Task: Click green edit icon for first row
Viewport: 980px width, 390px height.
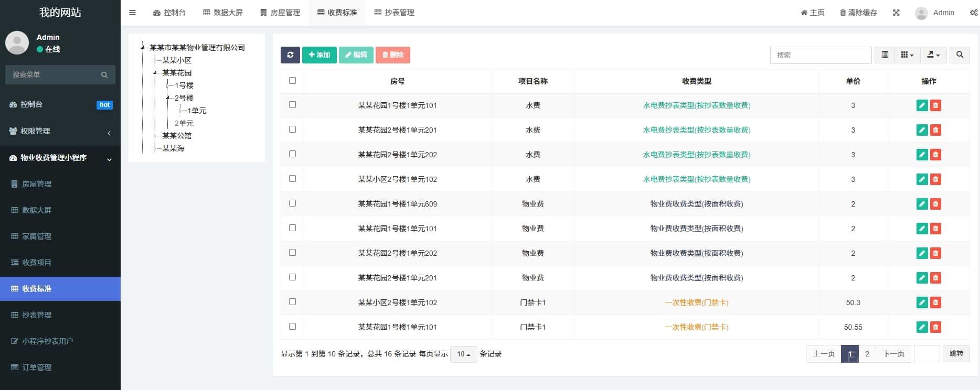Action: coord(922,105)
